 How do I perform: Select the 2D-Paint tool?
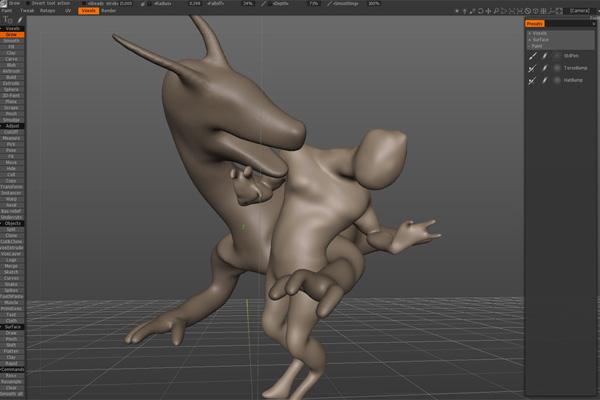(x=11, y=96)
